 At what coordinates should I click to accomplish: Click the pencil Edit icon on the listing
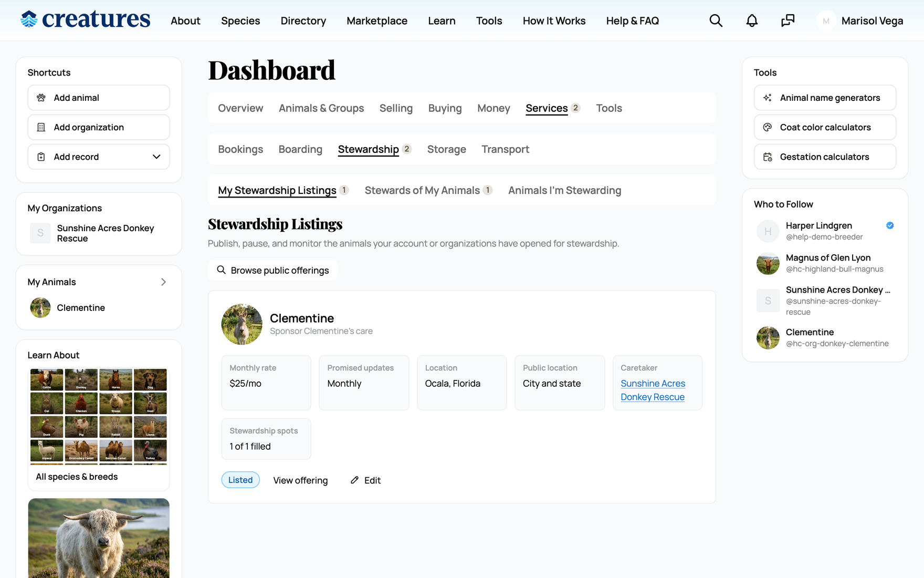click(x=354, y=480)
